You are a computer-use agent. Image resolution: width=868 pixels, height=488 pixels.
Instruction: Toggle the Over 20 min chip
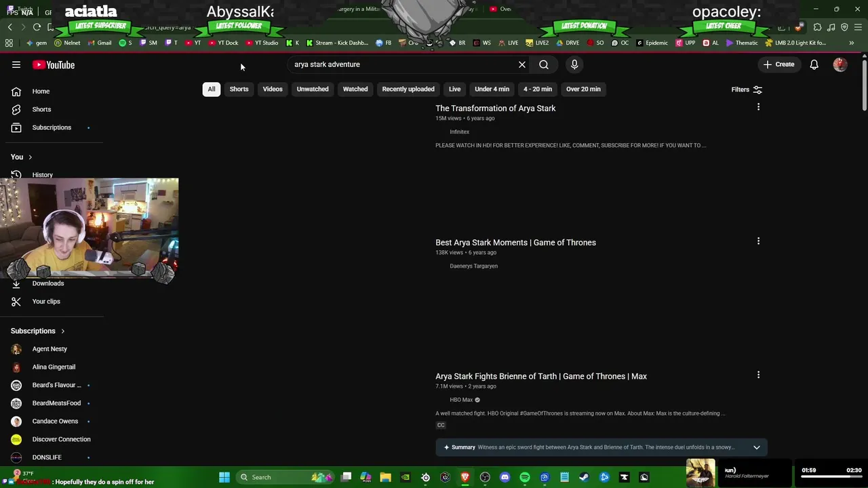click(583, 89)
